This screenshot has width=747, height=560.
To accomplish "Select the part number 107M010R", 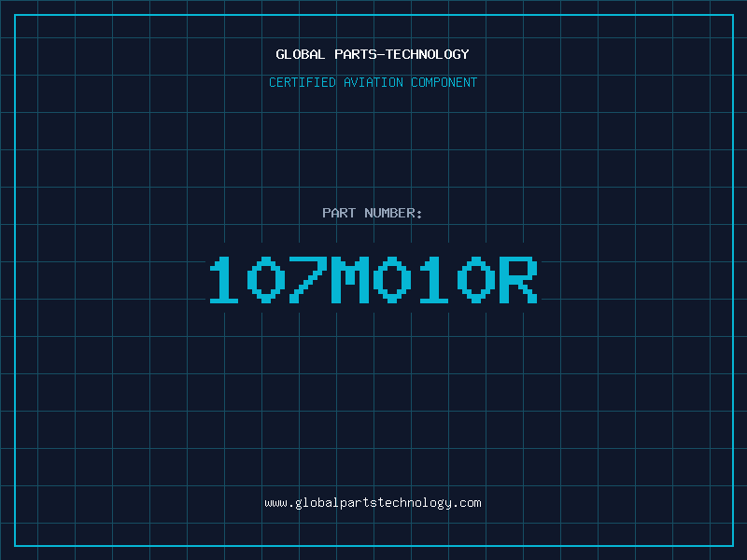I will [373, 279].
